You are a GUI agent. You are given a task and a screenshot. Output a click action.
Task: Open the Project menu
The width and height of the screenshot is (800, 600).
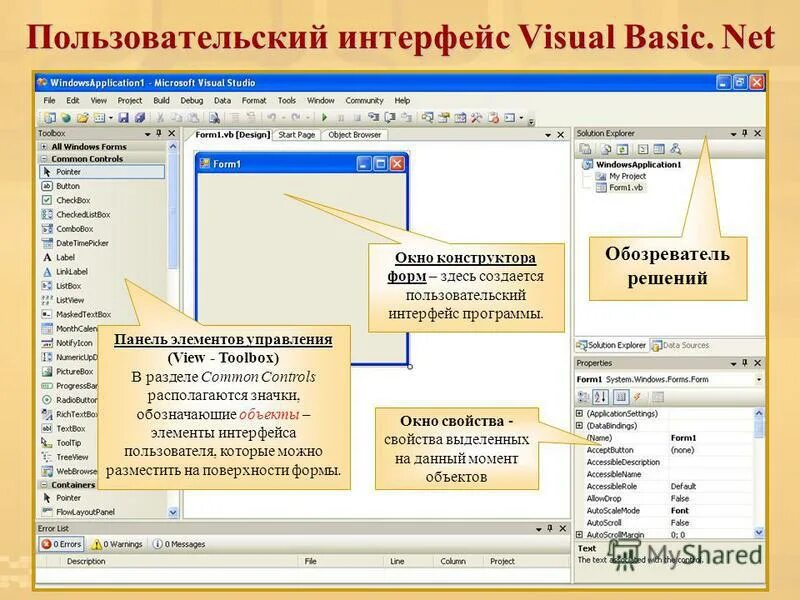(130, 101)
